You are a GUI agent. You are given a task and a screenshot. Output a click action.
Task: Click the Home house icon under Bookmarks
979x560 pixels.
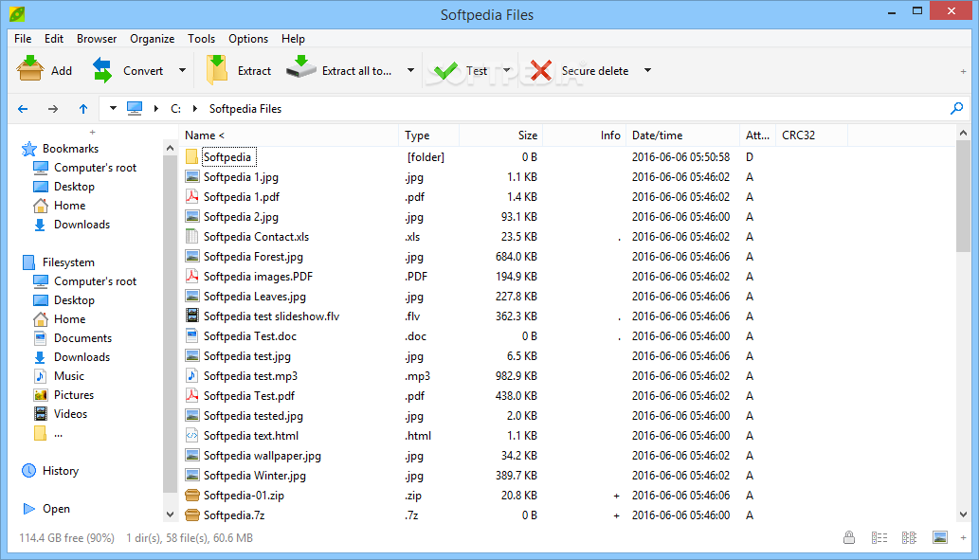click(x=40, y=206)
